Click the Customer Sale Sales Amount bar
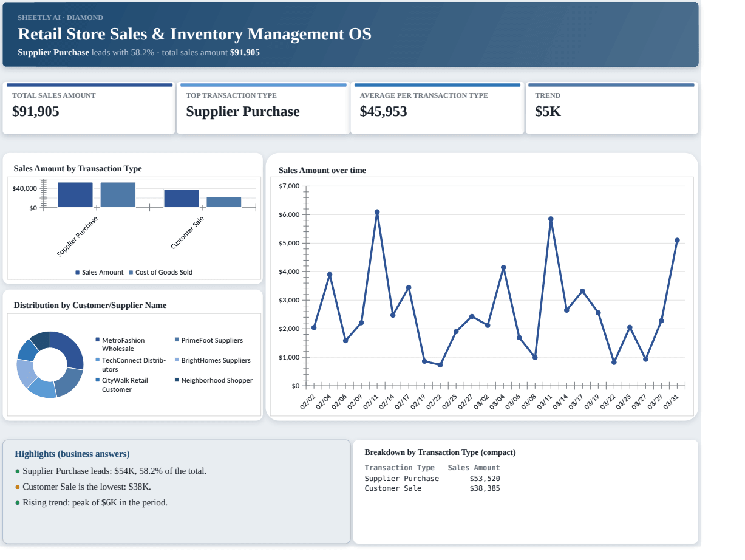Screen dimensions: 745x560 coord(182,198)
